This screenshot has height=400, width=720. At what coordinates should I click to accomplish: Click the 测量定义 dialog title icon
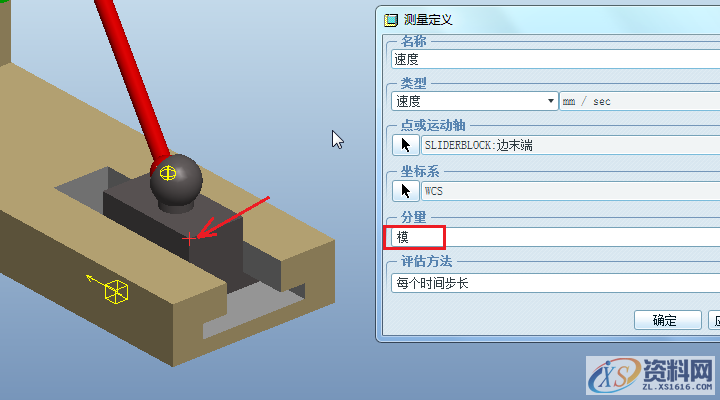[391, 20]
